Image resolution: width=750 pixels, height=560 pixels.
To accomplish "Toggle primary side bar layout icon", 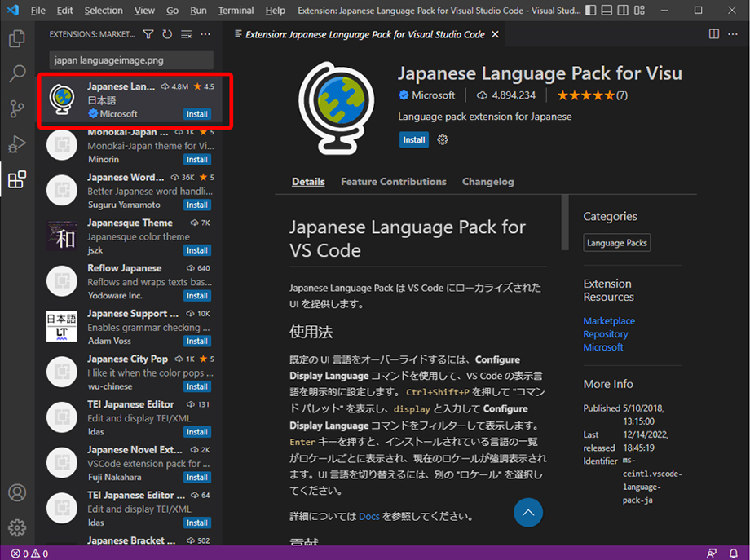I will coord(591,10).
